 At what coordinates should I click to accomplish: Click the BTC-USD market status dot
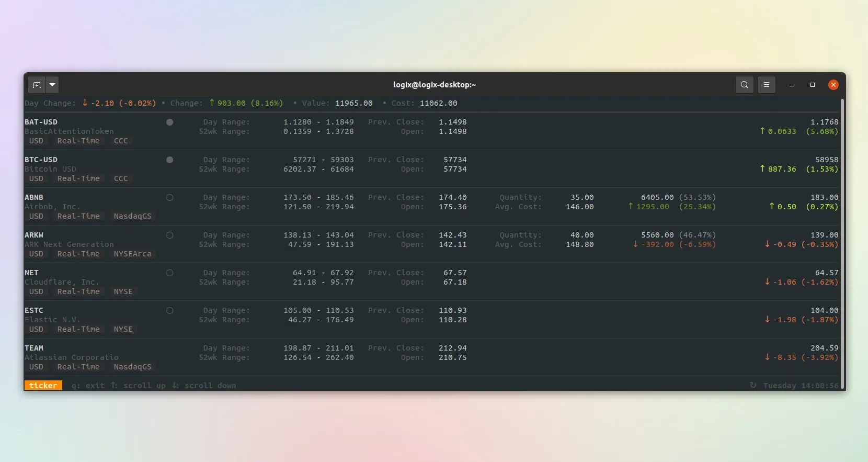click(169, 160)
